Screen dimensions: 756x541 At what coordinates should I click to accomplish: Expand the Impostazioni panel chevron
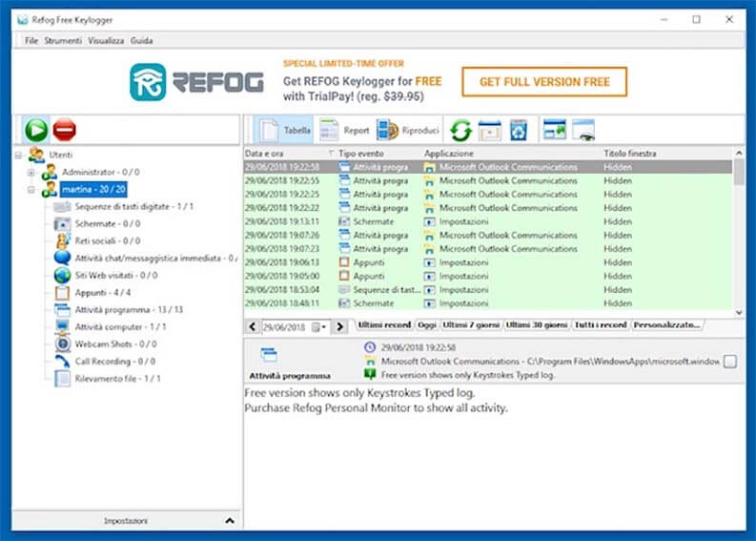pos(230,521)
